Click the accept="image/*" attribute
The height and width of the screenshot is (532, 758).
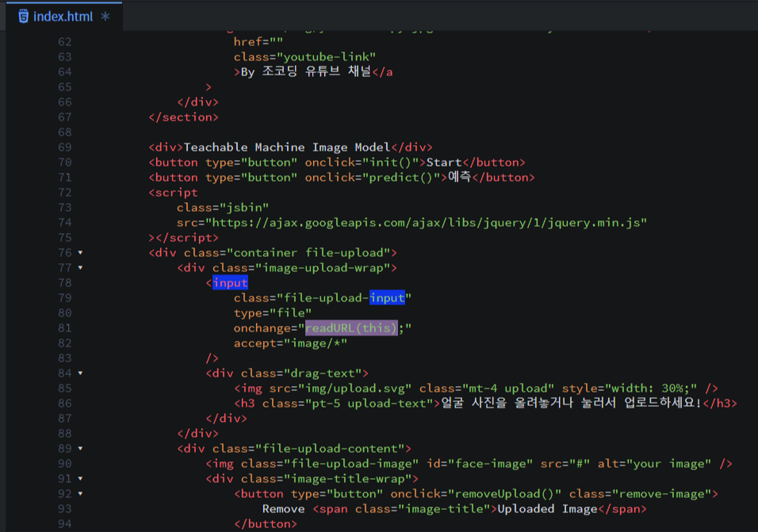290,343
